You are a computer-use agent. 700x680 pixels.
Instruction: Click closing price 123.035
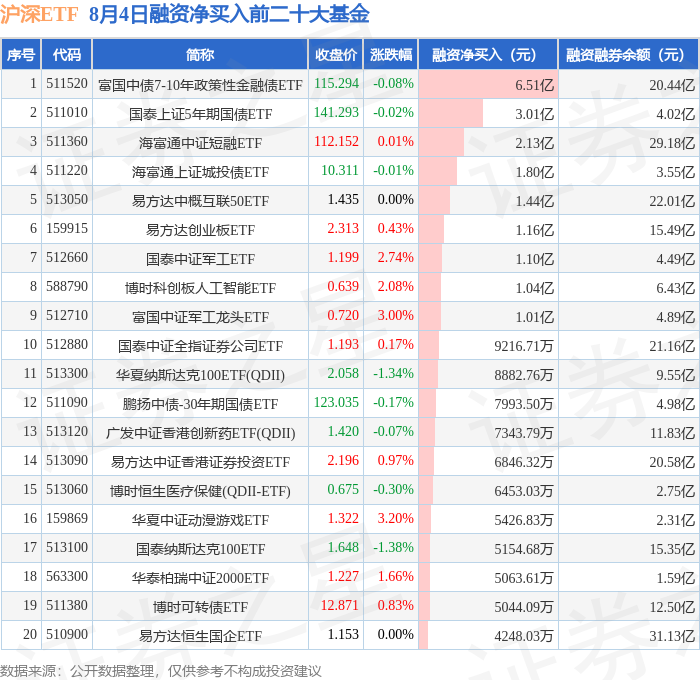tap(336, 403)
